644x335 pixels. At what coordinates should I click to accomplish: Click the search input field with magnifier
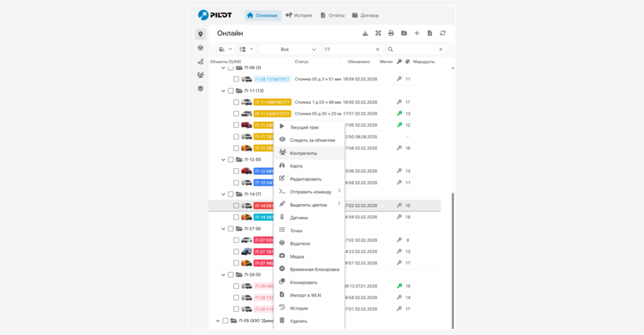pos(415,50)
